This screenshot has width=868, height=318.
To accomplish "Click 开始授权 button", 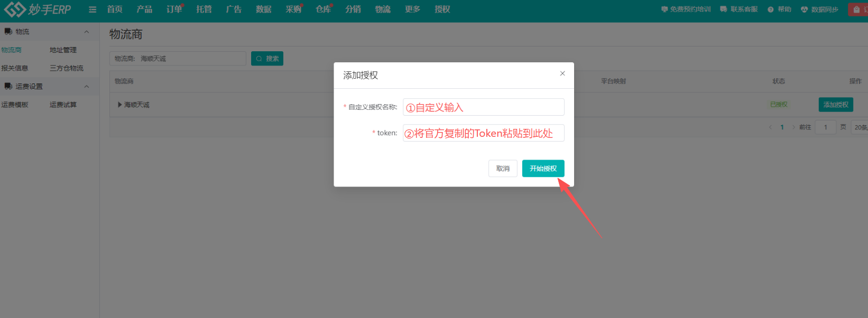I will click(543, 169).
